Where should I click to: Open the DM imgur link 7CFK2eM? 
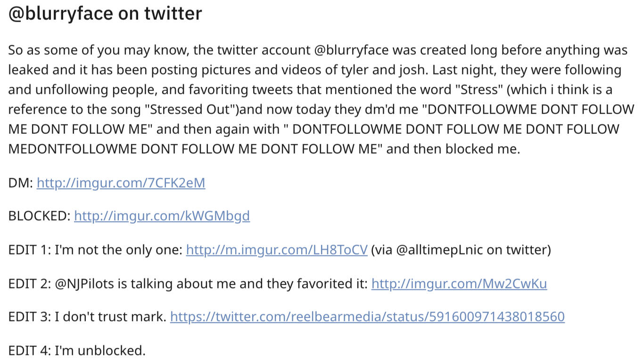(121, 183)
